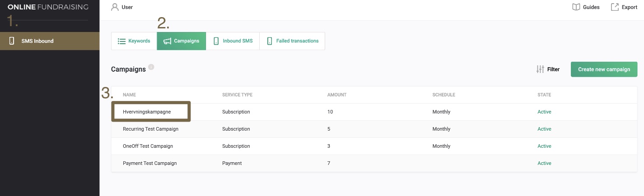
Task: Click amount 10 for Hvervningskampagne
Action: click(x=330, y=112)
